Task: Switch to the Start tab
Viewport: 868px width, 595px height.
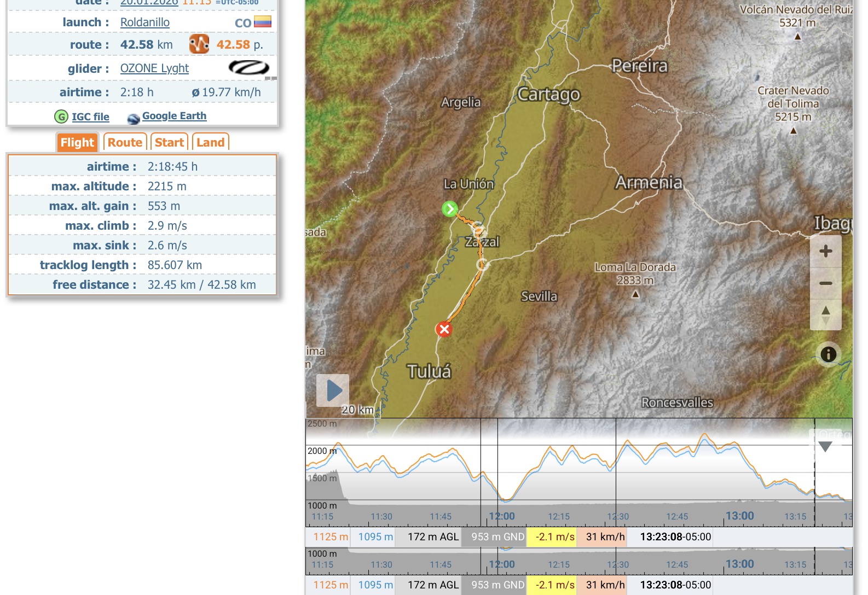Action: click(x=169, y=142)
